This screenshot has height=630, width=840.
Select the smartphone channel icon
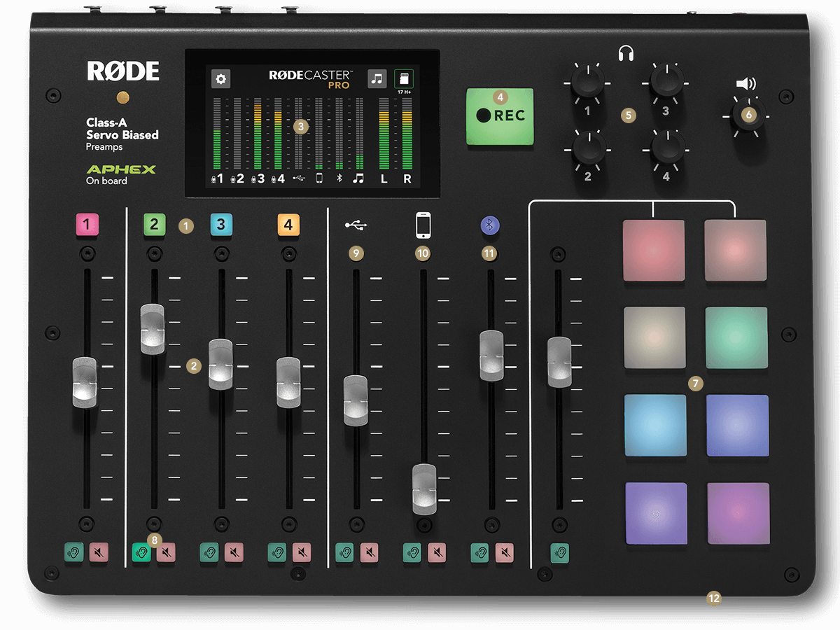click(x=423, y=224)
